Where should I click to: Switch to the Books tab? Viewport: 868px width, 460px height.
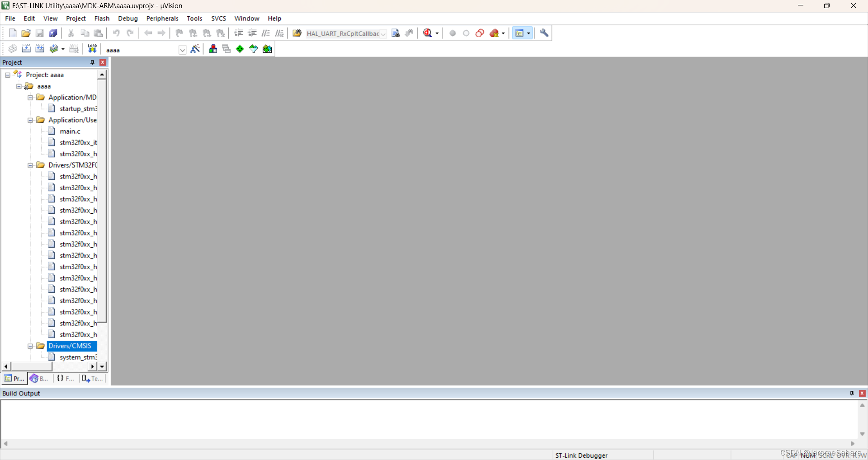39,379
